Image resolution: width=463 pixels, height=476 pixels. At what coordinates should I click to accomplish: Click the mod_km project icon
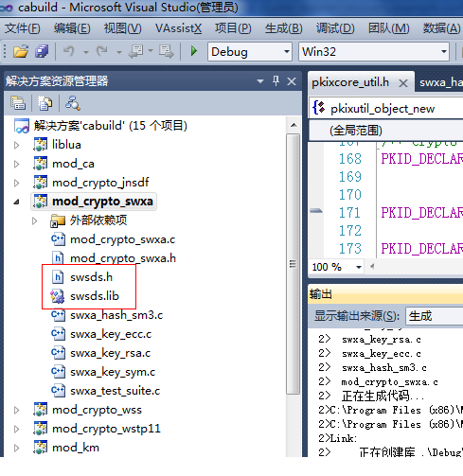coord(41,448)
